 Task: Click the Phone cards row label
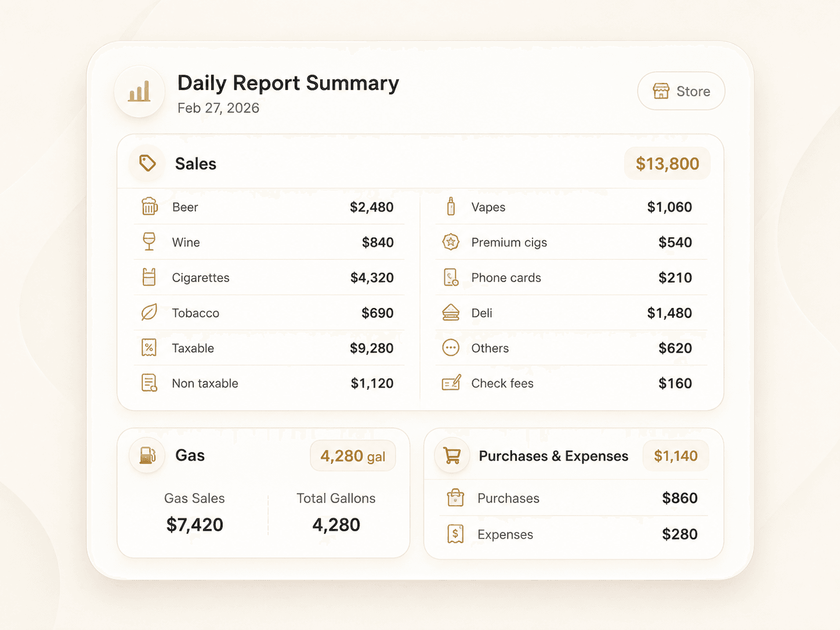(x=506, y=278)
